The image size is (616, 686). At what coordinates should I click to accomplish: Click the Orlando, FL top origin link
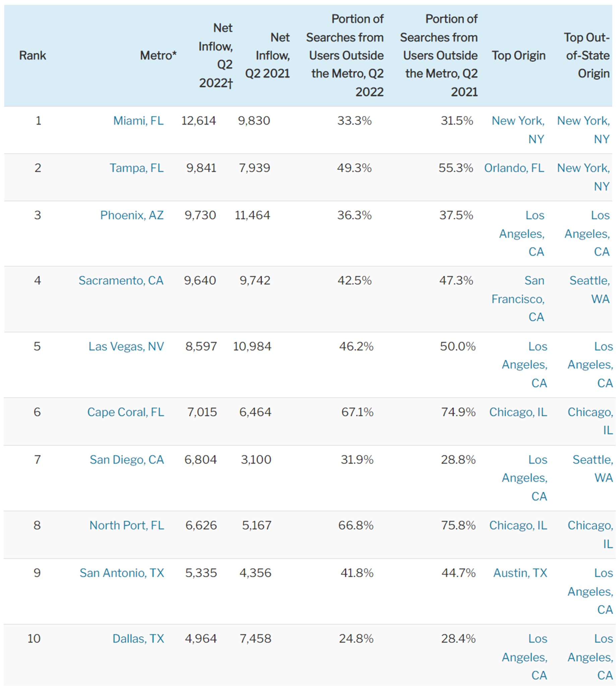click(x=514, y=168)
